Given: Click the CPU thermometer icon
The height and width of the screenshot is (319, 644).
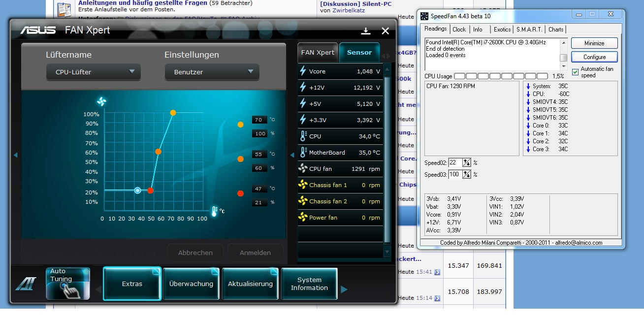Looking at the screenshot, I should (303, 136).
